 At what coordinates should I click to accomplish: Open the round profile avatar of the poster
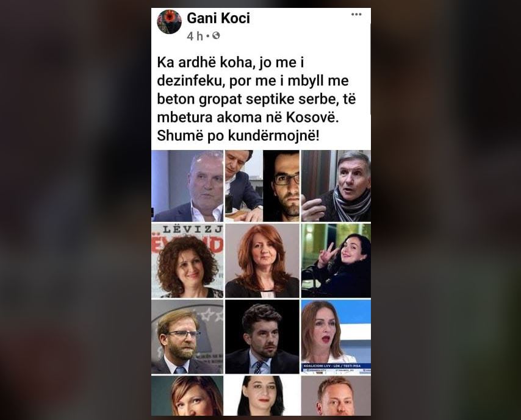coord(169,22)
